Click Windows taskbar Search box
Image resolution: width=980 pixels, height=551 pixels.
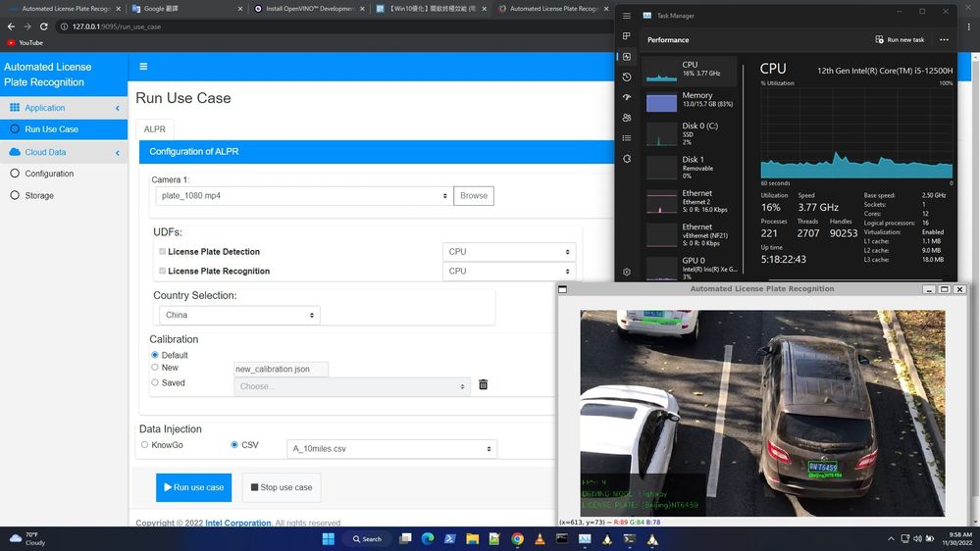(x=367, y=539)
